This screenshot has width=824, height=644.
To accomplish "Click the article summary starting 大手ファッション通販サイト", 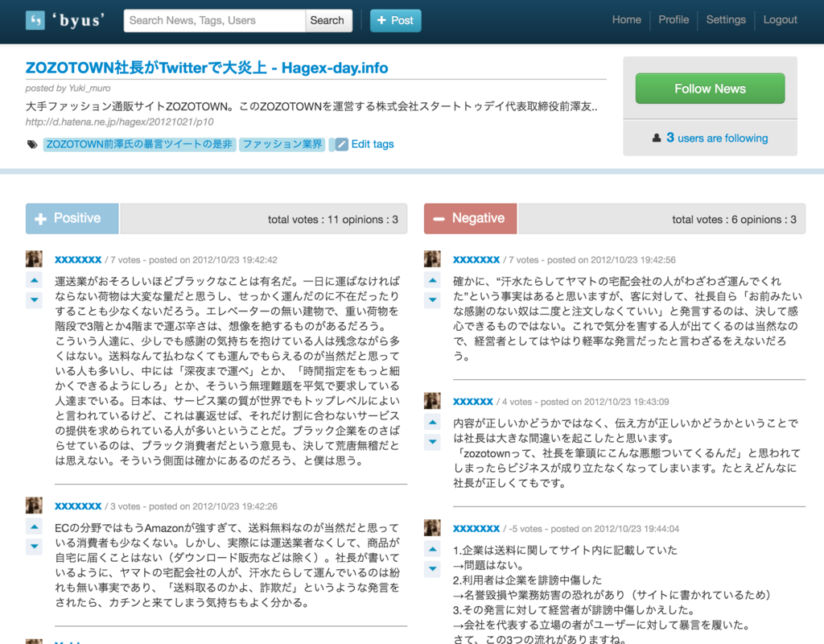I will [311, 107].
